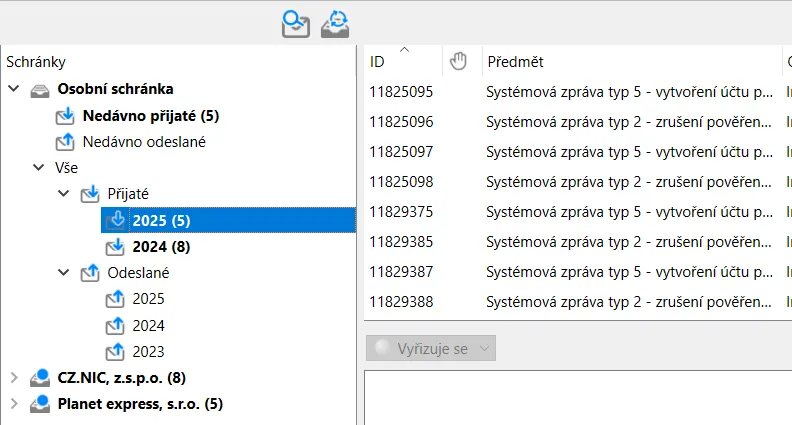Collapse the Odeslané folder branch
This screenshot has height=425, width=792.
(x=64, y=272)
